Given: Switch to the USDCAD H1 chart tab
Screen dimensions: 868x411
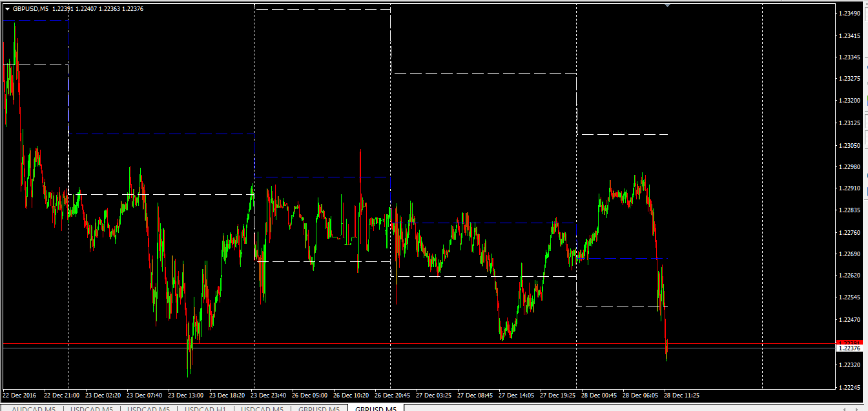Looking at the screenshot, I should click(x=205, y=409).
